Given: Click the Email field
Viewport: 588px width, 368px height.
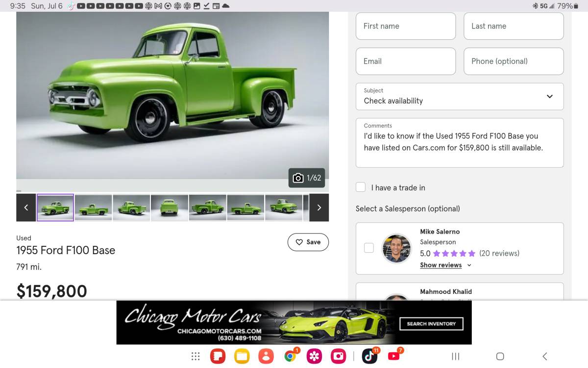Looking at the screenshot, I should 406,61.
